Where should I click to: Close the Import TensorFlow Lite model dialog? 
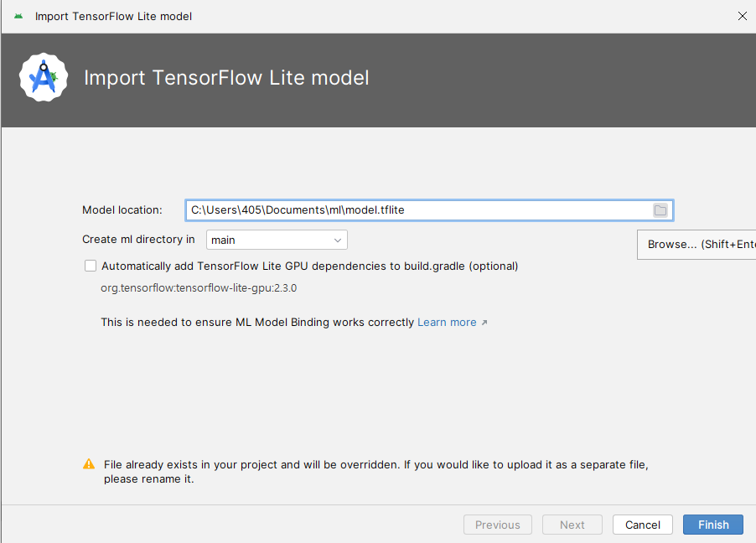point(743,16)
